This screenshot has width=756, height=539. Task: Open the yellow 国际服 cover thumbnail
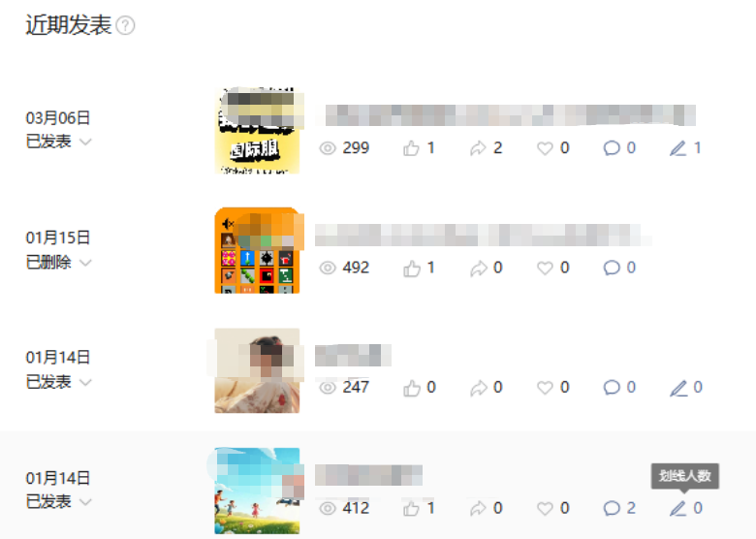258,130
